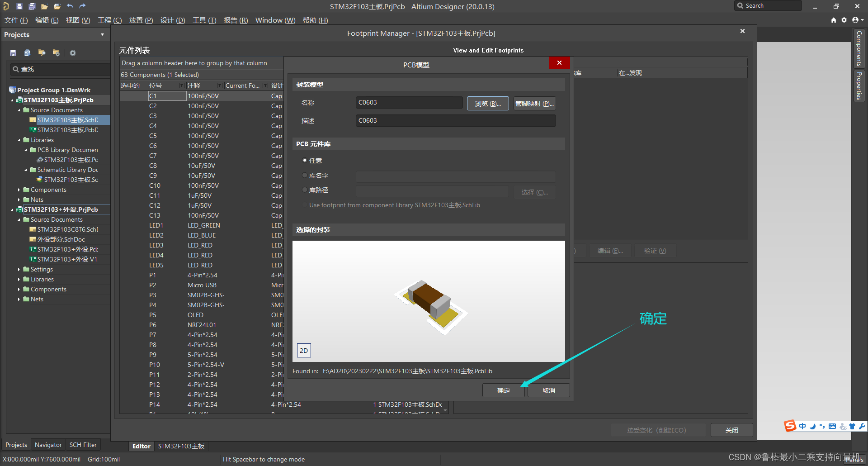Viewport: 868px width, 466px height.
Task: Click the compile documents icon in Projects panel
Action: tap(27, 53)
